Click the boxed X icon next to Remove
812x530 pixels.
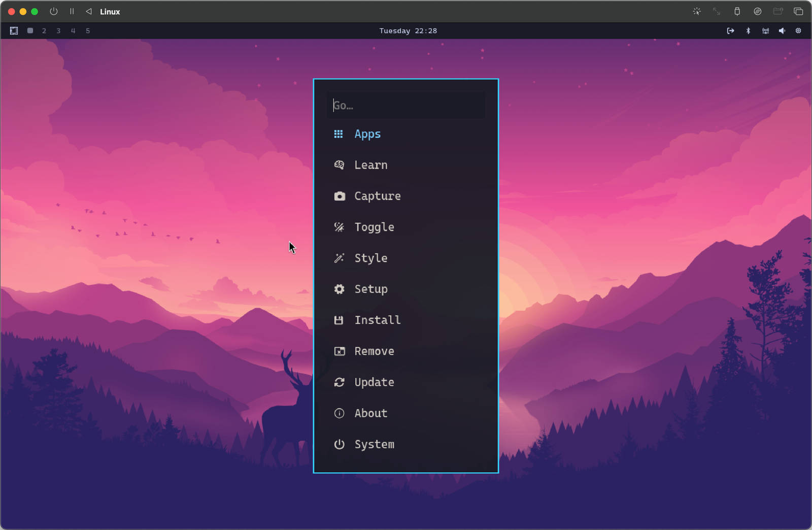(x=339, y=351)
